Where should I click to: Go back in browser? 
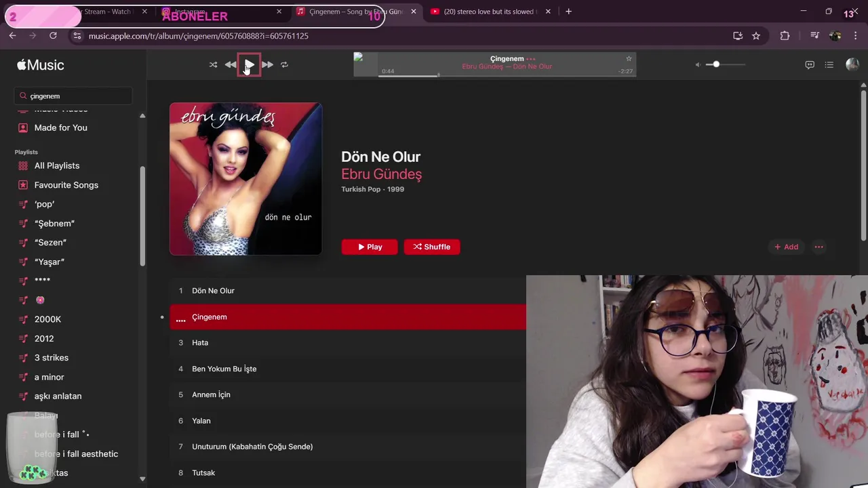13,36
